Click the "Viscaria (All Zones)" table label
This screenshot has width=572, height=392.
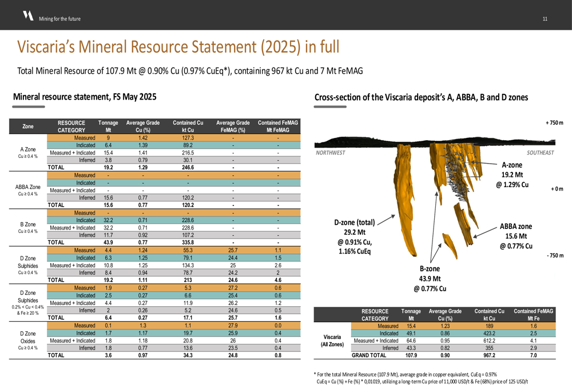pyautogui.click(x=332, y=340)
